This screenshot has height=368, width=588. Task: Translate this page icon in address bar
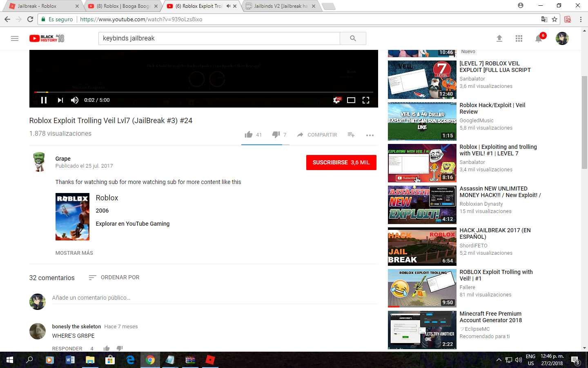544,19
